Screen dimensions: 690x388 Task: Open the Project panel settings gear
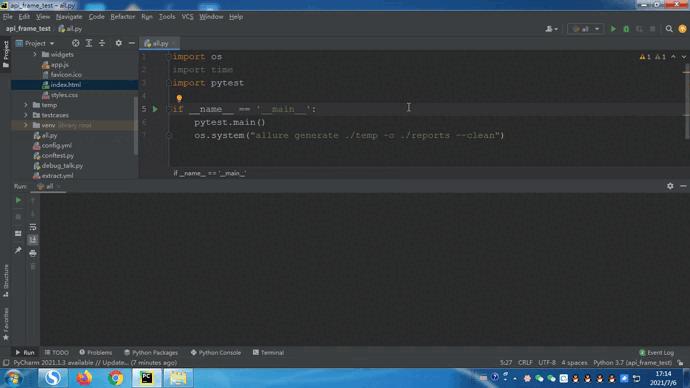(x=118, y=43)
